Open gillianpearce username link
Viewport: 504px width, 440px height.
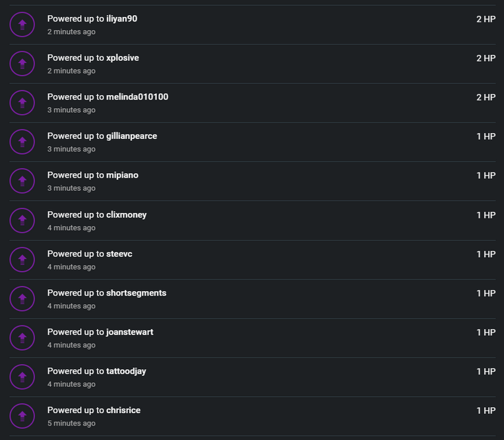click(131, 136)
